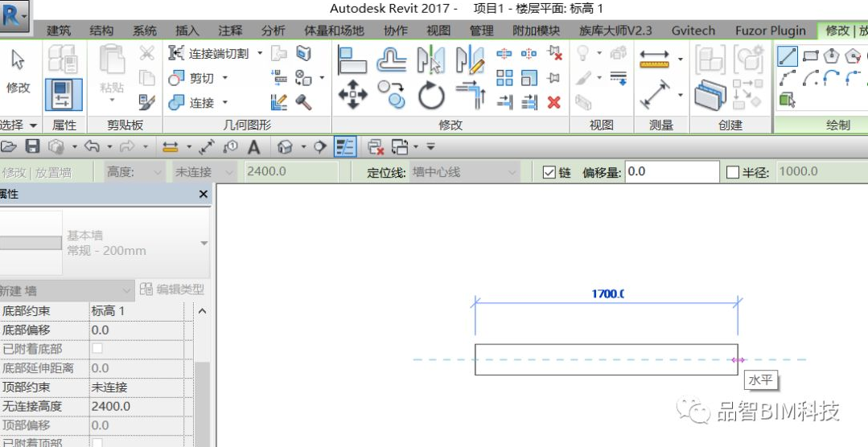
Task: Choose Mirror – Draw Axis tool
Action: (470, 60)
